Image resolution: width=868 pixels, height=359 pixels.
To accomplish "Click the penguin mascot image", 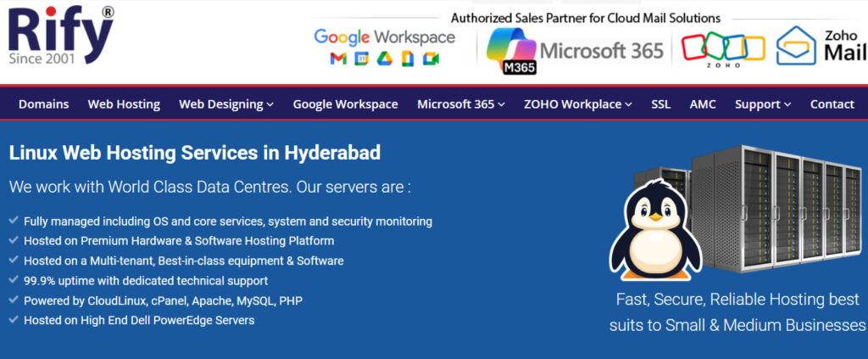I will [x=656, y=229].
